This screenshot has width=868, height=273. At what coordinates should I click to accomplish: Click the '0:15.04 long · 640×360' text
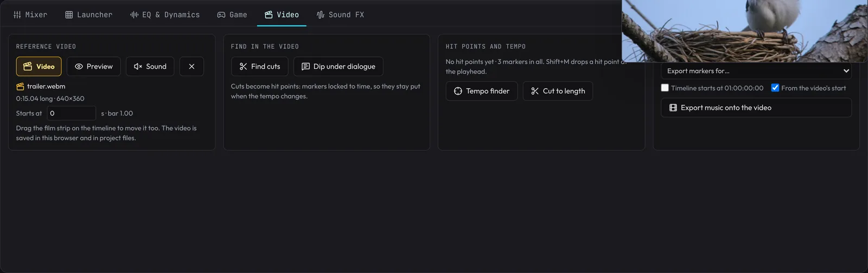coord(50,99)
